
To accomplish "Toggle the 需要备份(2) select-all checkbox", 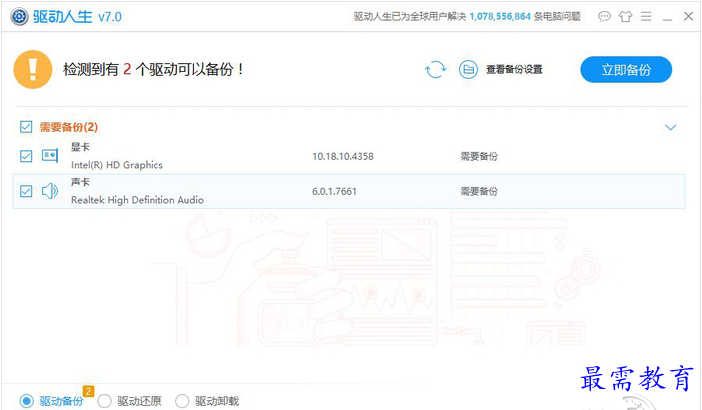I will click(26, 127).
